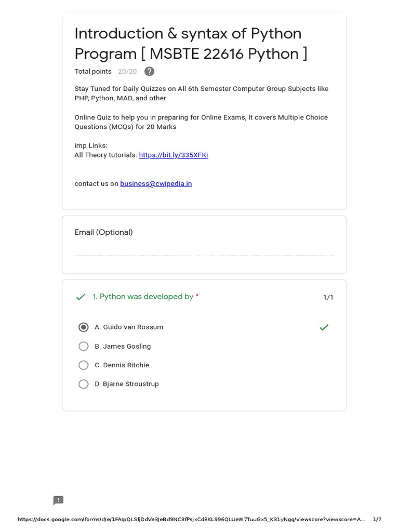Choose the B. James Gosling option
The width and height of the screenshot is (399, 532).
[84, 347]
